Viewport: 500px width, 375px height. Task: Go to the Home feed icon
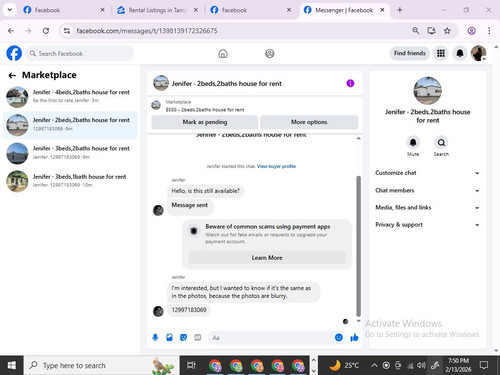point(223,53)
